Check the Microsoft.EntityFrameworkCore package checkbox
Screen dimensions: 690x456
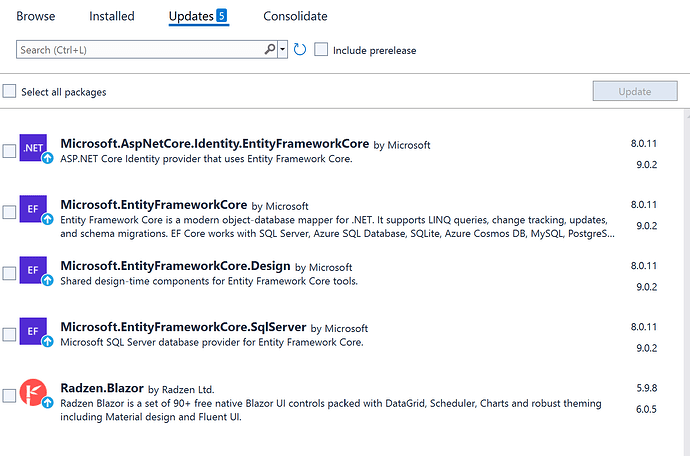coord(9,212)
